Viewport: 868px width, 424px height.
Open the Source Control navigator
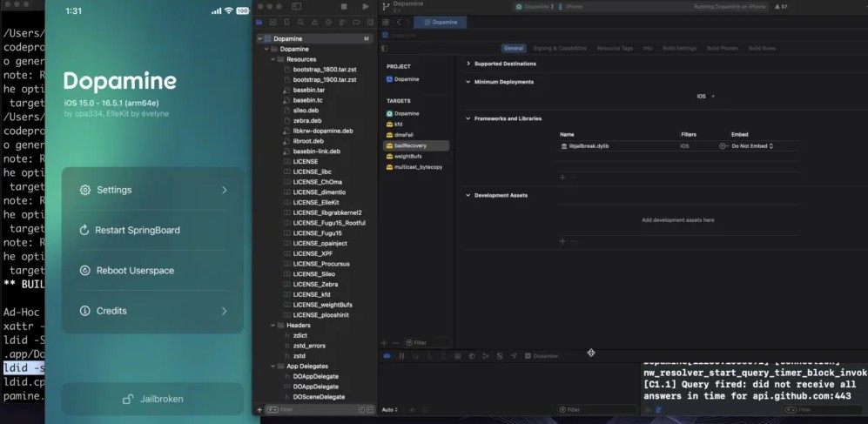point(273,23)
